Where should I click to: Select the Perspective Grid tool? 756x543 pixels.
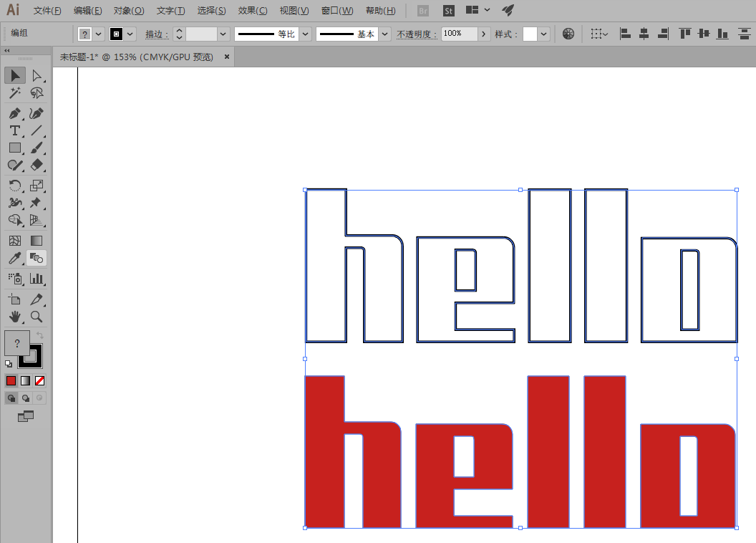click(37, 221)
